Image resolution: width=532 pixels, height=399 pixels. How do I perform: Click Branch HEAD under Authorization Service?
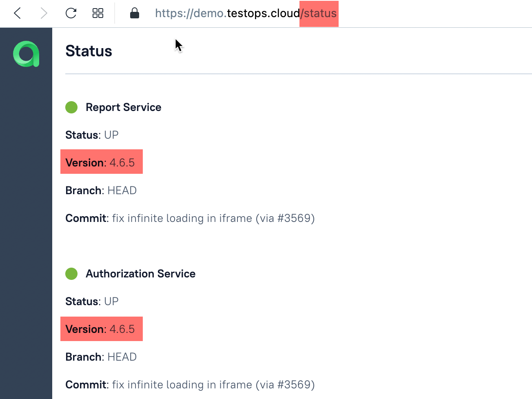point(101,357)
